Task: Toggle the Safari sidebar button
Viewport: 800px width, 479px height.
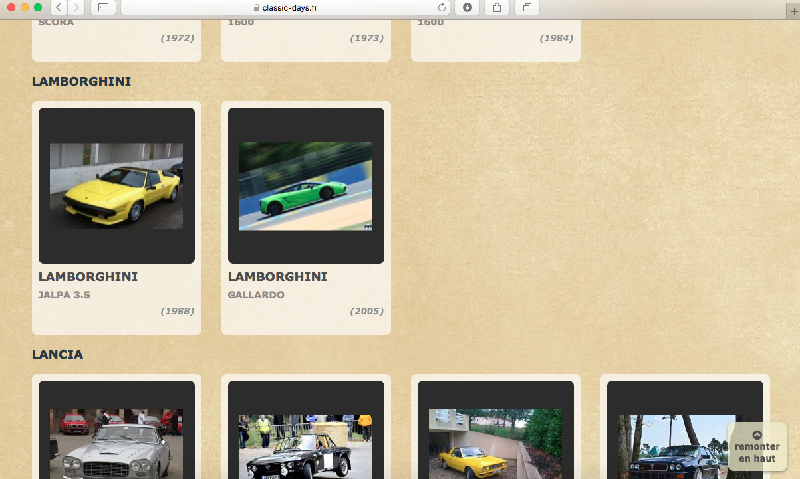Action: point(103,7)
